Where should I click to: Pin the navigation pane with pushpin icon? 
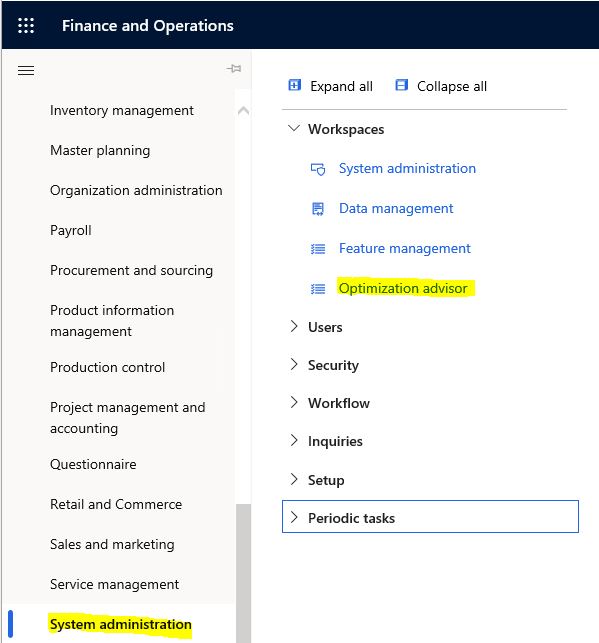point(234,68)
